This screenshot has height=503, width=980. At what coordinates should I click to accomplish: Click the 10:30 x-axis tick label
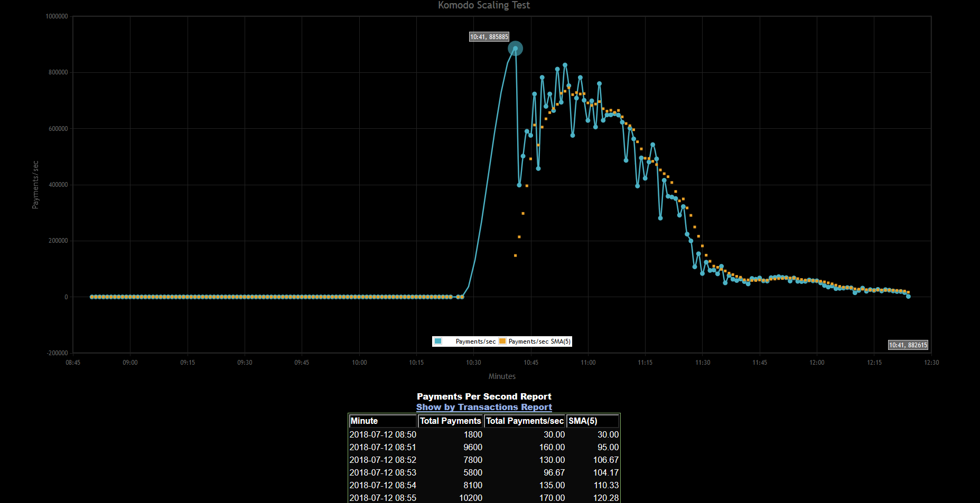473,363
